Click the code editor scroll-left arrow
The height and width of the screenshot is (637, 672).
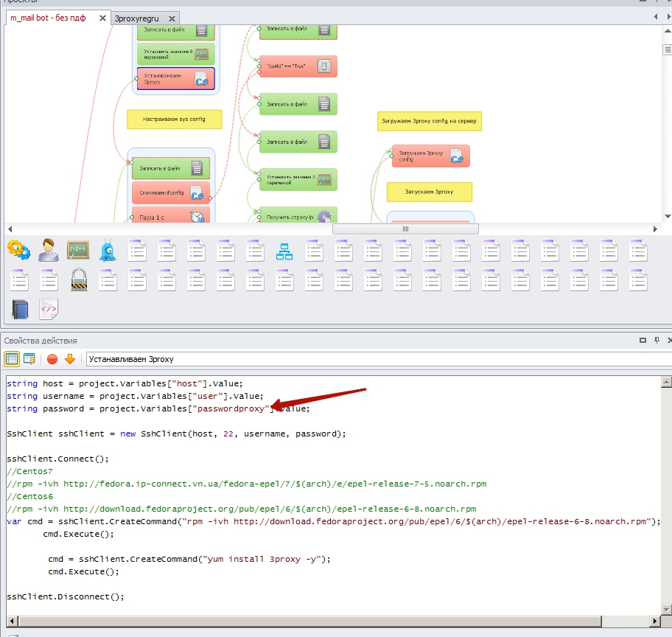[x=12, y=621]
